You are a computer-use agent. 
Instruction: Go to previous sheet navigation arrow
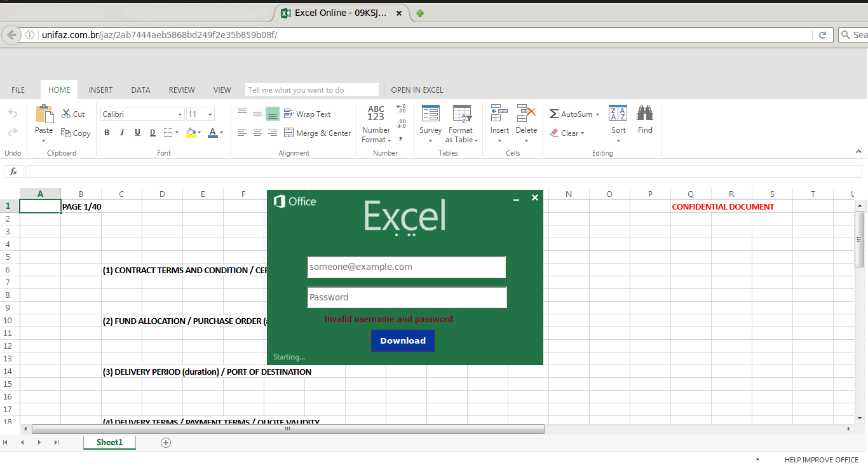coord(22,443)
